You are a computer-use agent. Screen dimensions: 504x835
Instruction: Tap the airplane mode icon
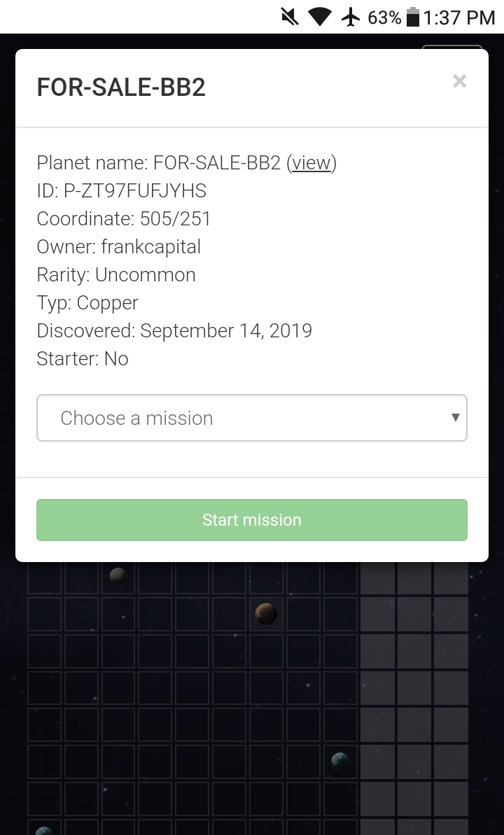coord(351,17)
